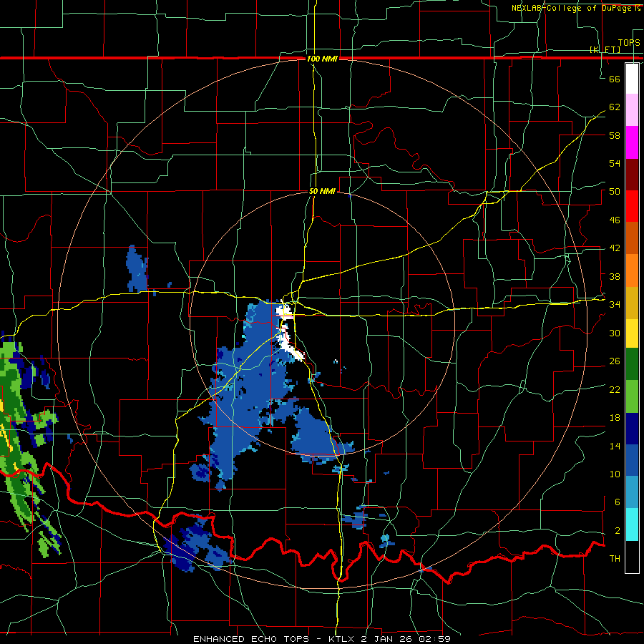Click the "50 NMI" range ring label
The width and height of the screenshot is (644, 644).
pyautogui.click(x=322, y=191)
